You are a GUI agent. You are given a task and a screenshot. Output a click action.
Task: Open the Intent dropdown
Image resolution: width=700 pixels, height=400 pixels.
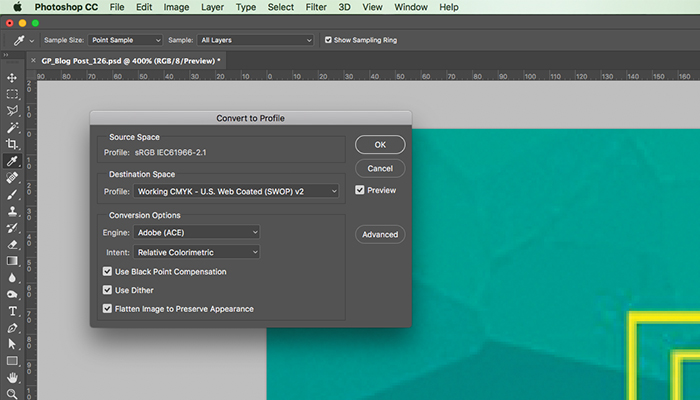click(197, 252)
